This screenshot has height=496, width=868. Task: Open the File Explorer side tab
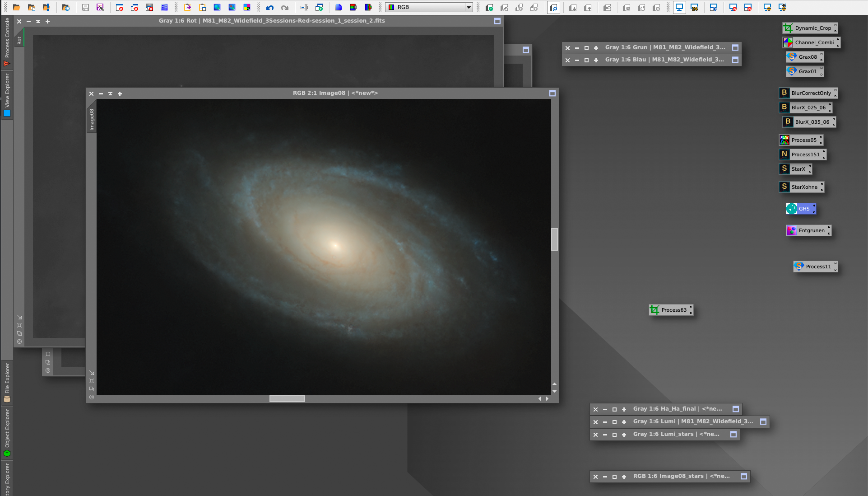click(7, 382)
